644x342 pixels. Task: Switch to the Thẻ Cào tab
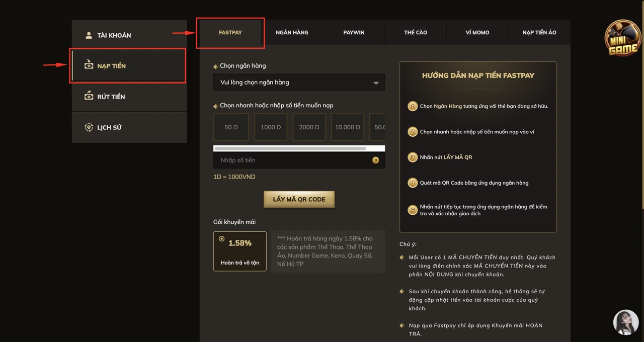(416, 33)
